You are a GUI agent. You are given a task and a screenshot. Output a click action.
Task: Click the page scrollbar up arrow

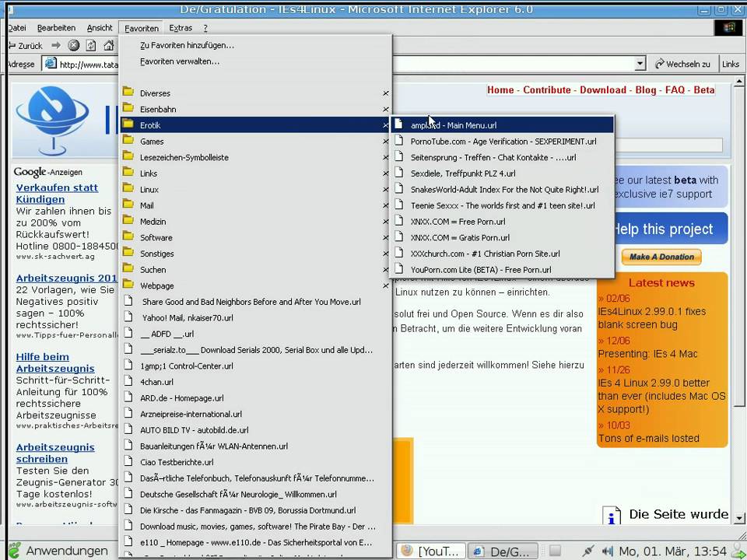(x=739, y=82)
